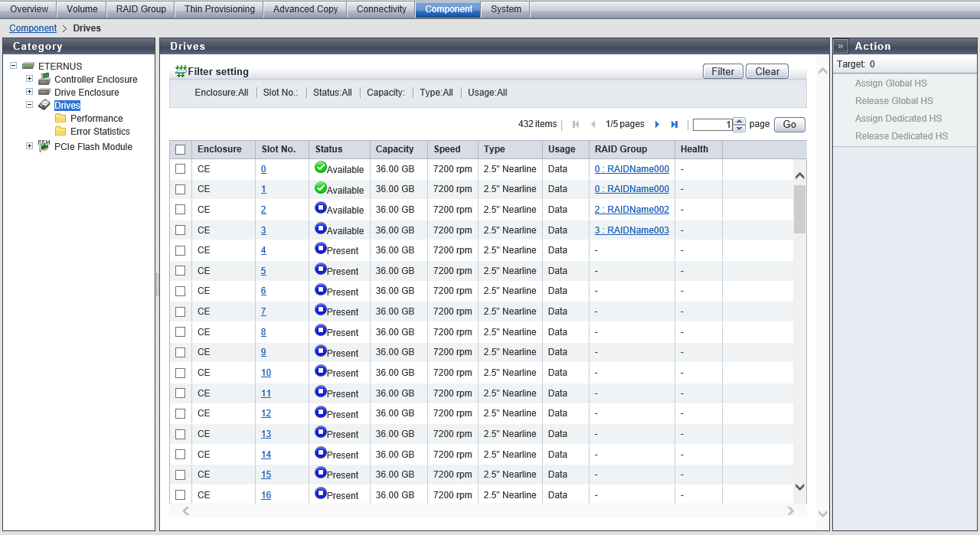Click the vertical scrollbar thumb of the drive table
Viewport: 980px width, 535px height.
tap(799, 208)
